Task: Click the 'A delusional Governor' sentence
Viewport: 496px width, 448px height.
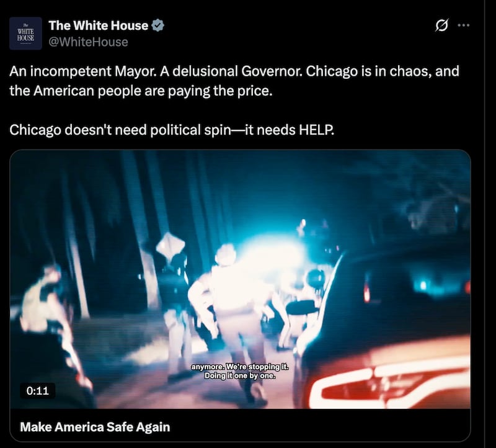Action: 231,71
